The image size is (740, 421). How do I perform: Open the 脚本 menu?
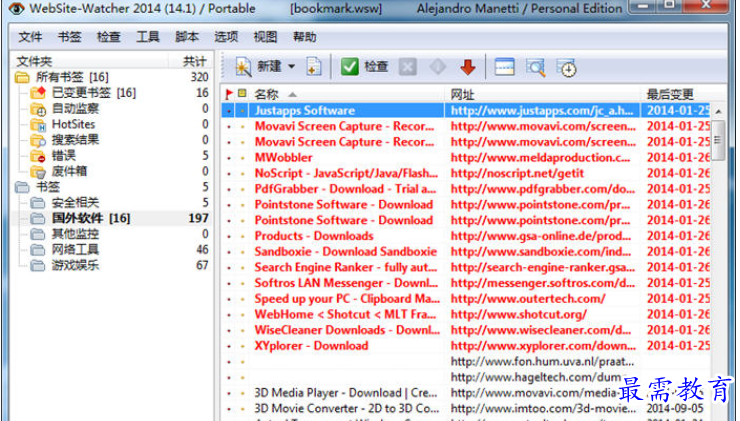pyautogui.click(x=187, y=37)
